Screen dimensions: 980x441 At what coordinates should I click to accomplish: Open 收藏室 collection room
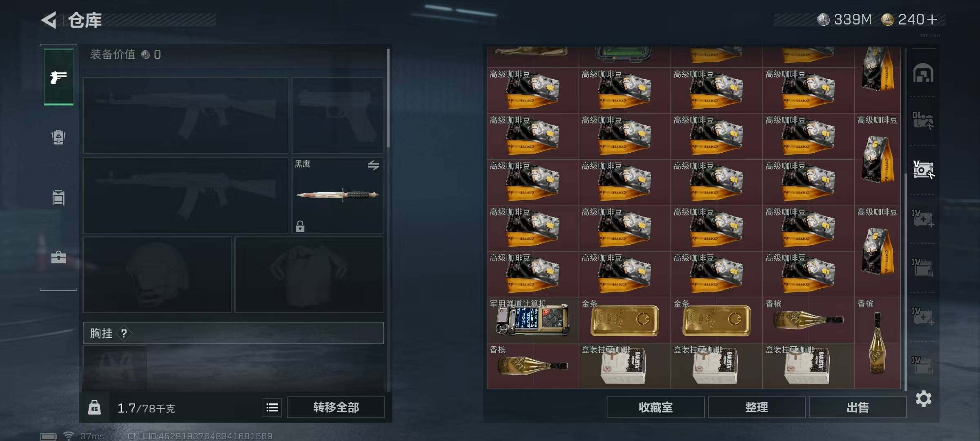655,407
